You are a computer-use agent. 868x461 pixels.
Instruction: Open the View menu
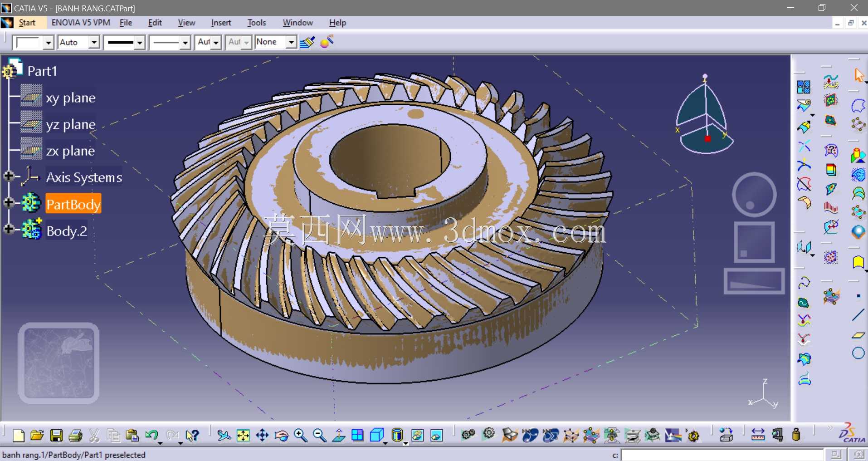(x=186, y=23)
